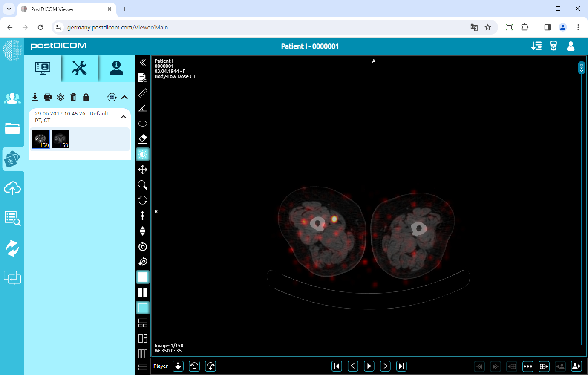Image resolution: width=588 pixels, height=375 pixels.
Task: Select the angle measurement tool
Action: [143, 108]
